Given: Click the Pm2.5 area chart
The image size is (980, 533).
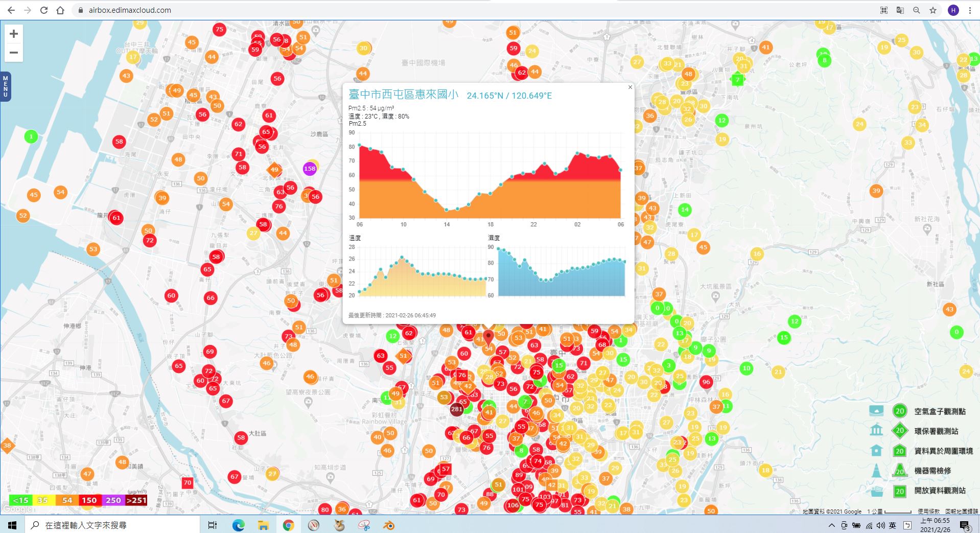Looking at the screenshot, I should pyautogui.click(x=490, y=175).
